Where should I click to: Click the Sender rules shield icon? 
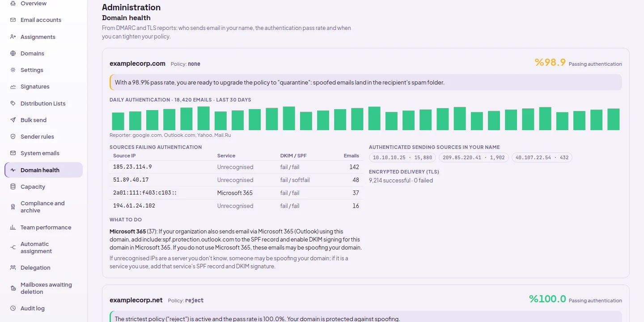tap(13, 137)
